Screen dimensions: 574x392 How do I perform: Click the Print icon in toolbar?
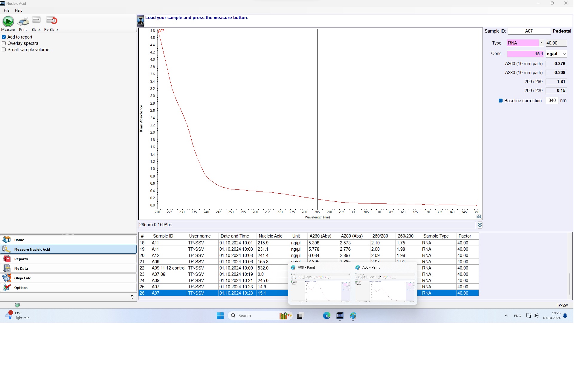(x=23, y=22)
